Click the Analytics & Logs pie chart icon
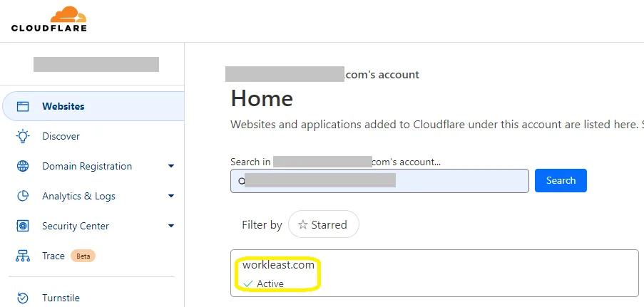 (23, 196)
